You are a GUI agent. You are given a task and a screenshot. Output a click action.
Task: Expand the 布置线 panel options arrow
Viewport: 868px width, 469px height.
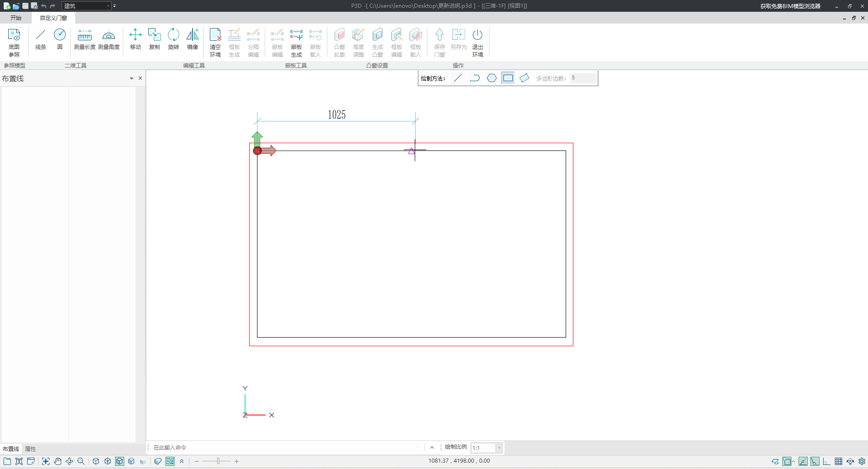(x=131, y=78)
